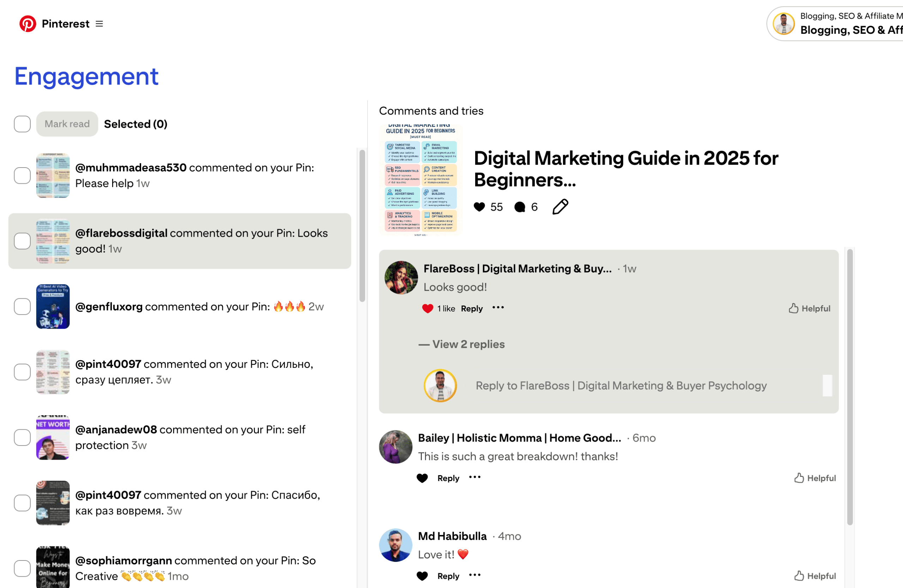Open the hamburger menu next to Pinterest
The width and height of the screenshot is (903, 588).
[x=99, y=24]
